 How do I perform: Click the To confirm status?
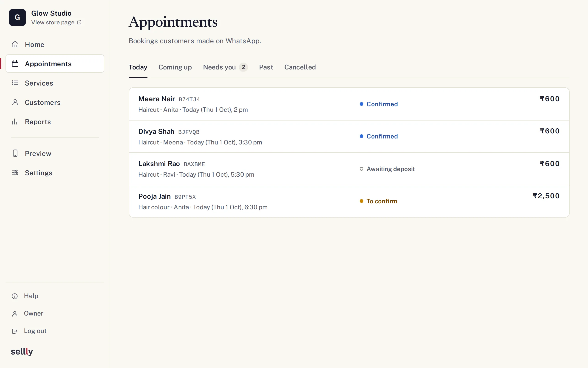[x=378, y=201]
